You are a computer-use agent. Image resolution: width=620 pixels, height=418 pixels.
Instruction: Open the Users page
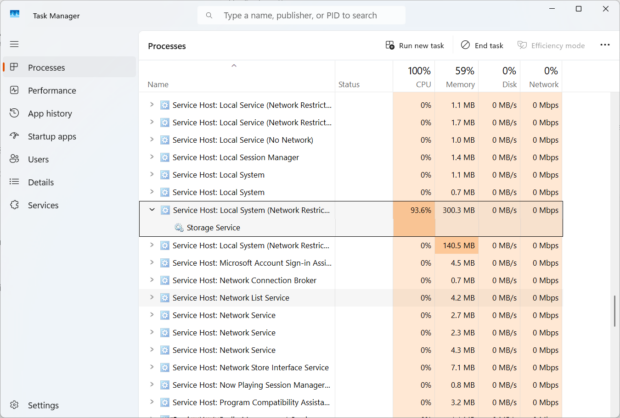click(x=69, y=159)
